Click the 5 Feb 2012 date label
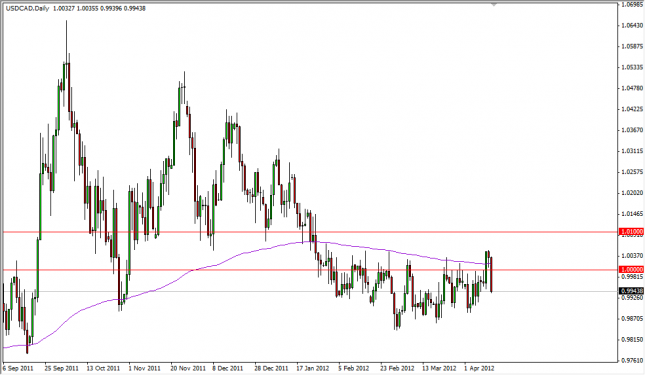645x375 pixels. click(x=354, y=368)
